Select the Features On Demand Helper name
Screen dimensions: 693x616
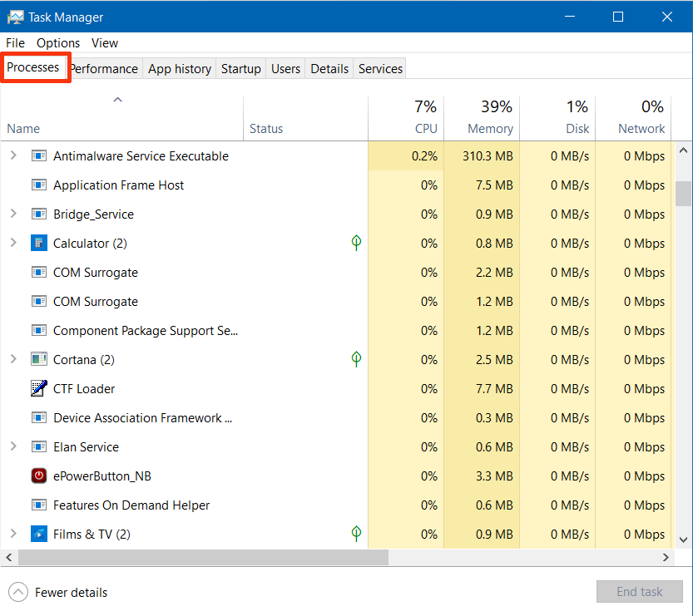[131, 505]
